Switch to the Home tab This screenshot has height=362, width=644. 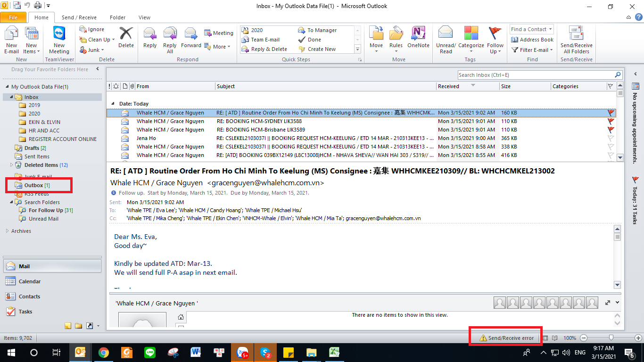[41, 17]
